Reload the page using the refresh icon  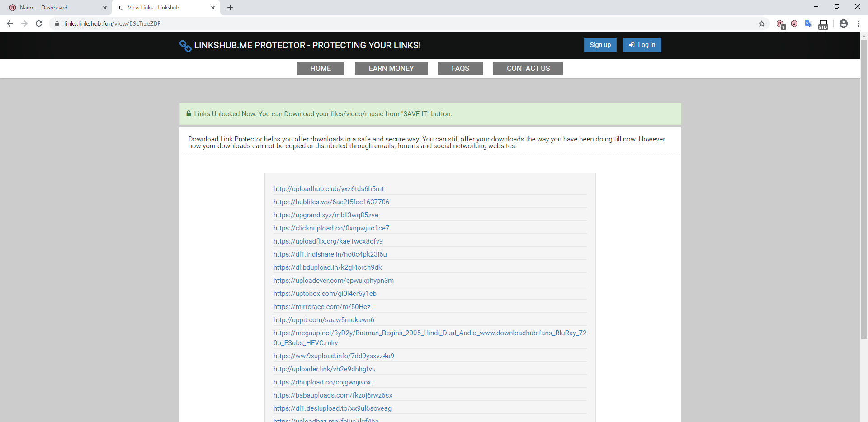click(x=38, y=23)
